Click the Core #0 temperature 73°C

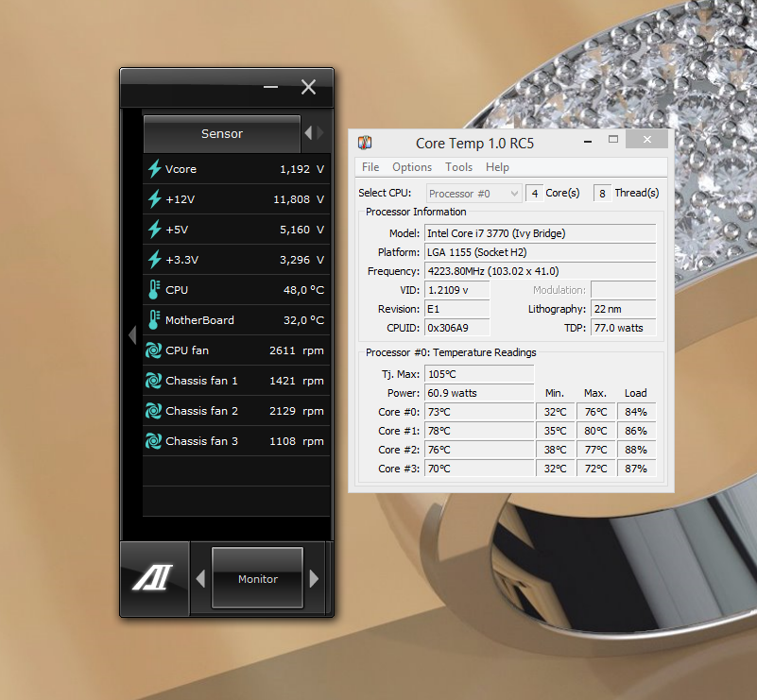pyautogui.click(x=479, y=412)
